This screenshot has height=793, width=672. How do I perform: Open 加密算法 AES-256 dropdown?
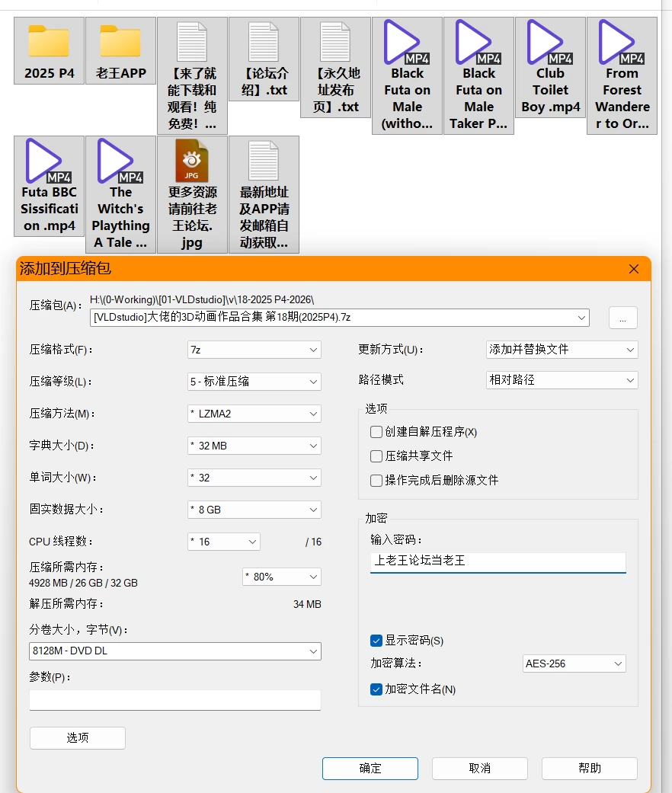pos(574,663)
